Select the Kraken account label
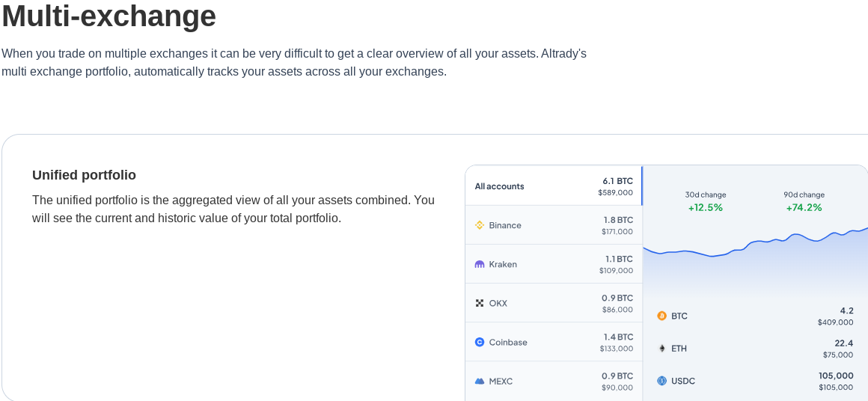 tap(503, 264)
